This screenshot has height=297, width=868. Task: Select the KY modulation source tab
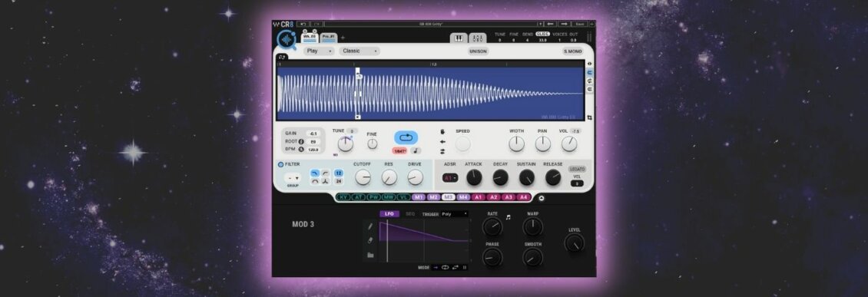coord(344,197)
